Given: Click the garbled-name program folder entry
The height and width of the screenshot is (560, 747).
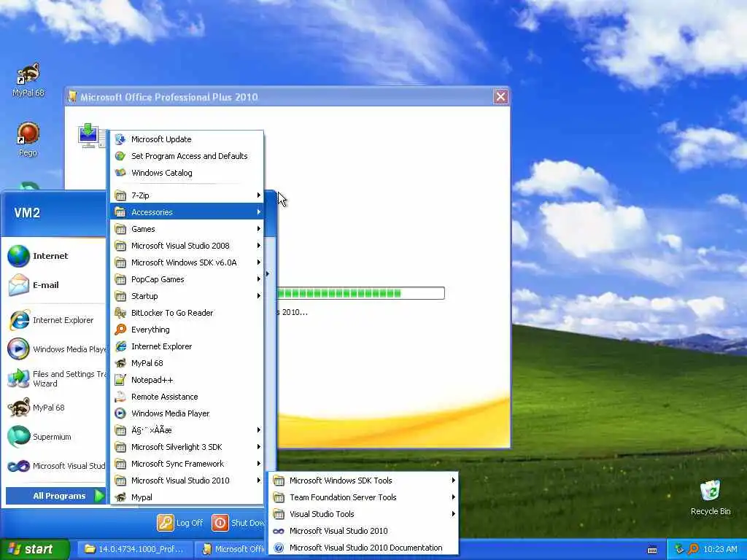Looking at the screenshot, I should 187,430.
